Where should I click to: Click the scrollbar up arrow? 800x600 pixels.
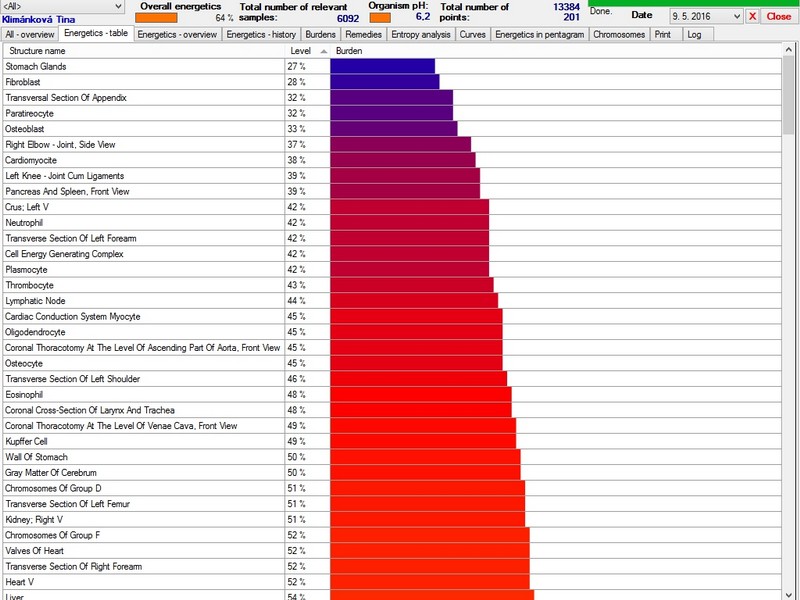[x=788, y=49]
